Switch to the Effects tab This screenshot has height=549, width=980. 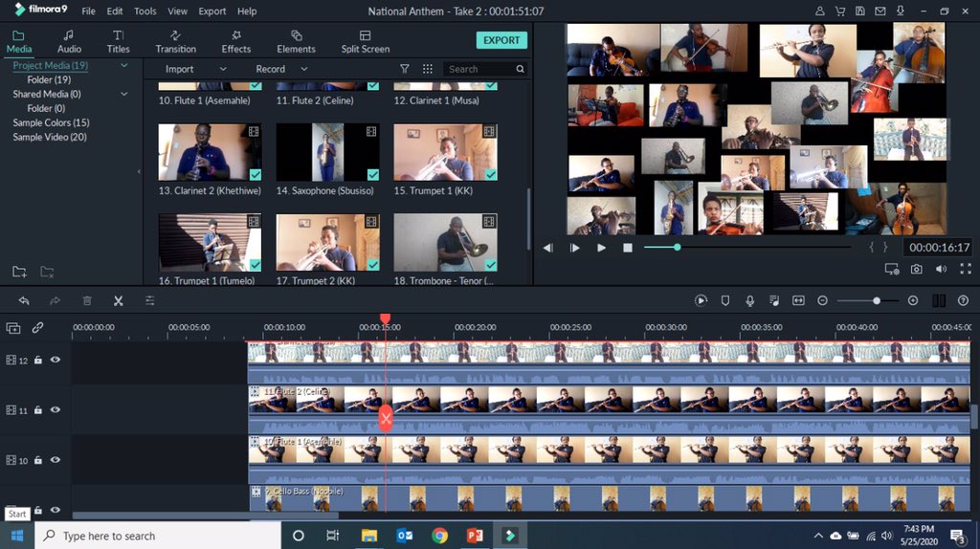235,41
